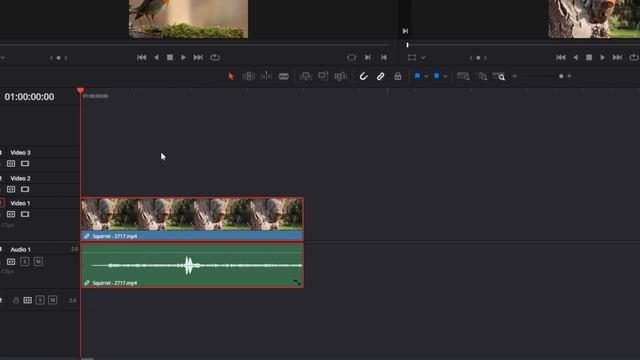This screenshot has height=360, width=640.
Task: Click the 01:00:00:00 timecode field
Action: coord(29,97)
